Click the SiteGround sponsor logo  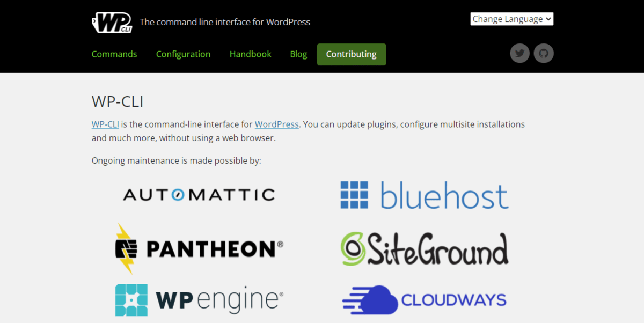click(x=425, y=248)
